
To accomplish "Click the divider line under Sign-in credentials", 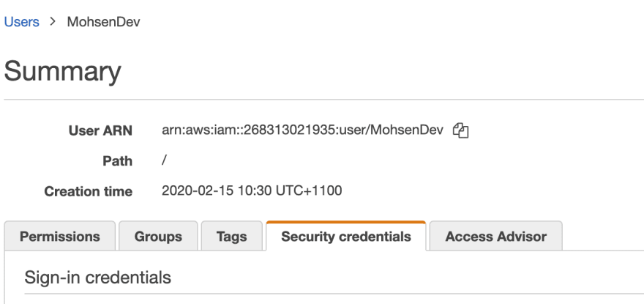I will click(334, 294).
